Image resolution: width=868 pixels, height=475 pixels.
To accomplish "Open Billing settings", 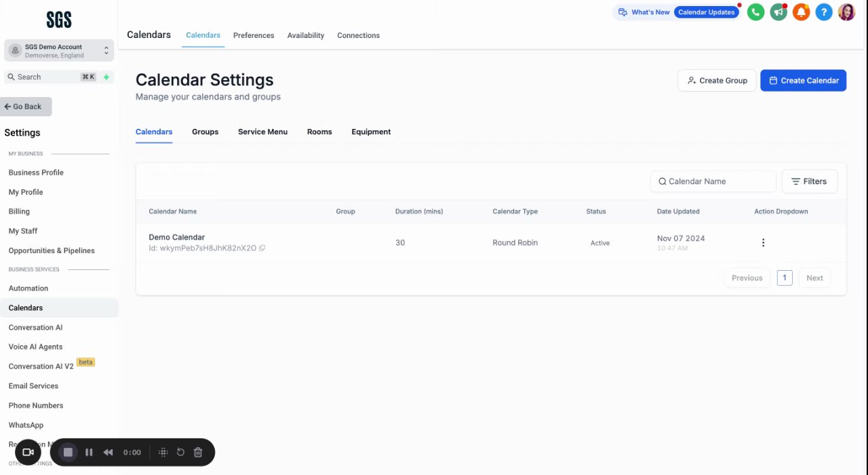I will tap(19, 212).
